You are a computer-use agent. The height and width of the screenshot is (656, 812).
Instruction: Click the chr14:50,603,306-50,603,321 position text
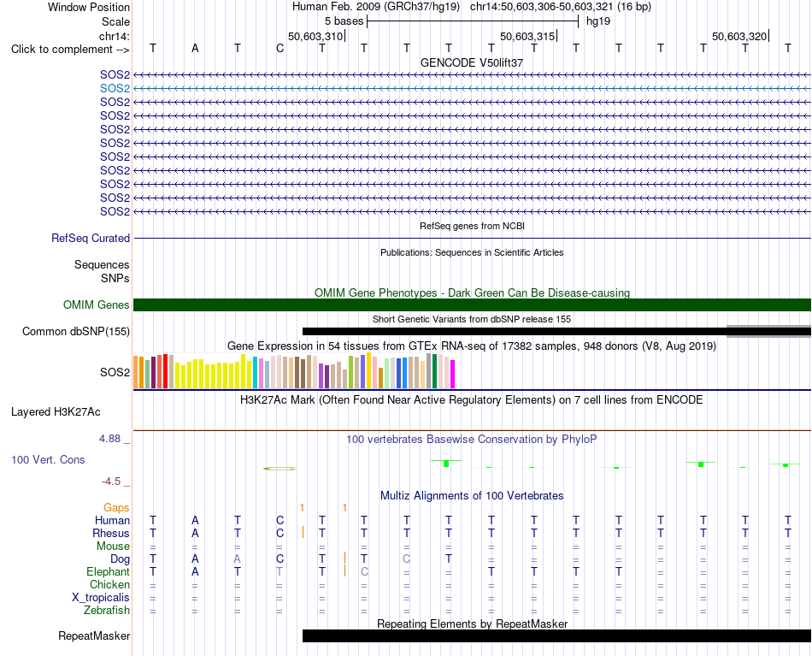pyautogui.click(x=541, y=7)
